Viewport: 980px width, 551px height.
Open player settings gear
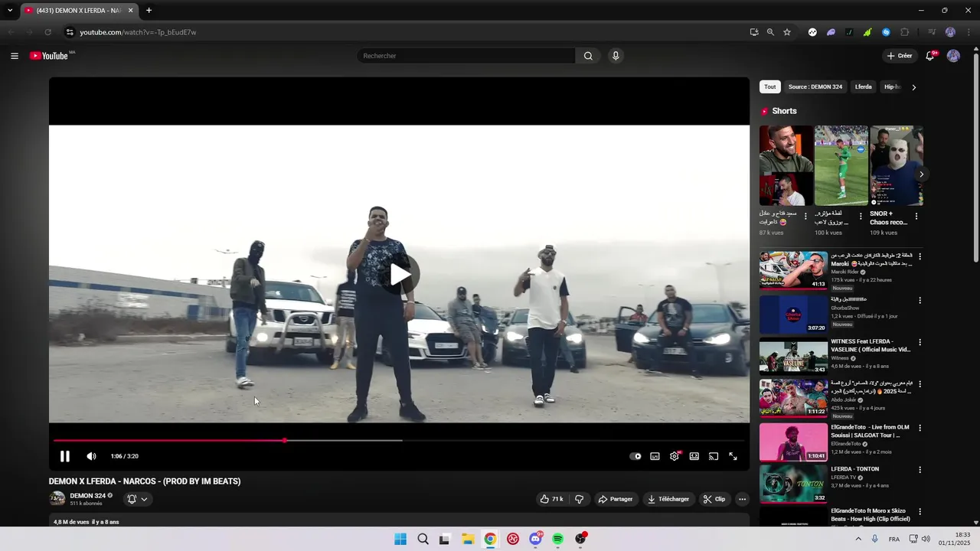pos(675,456)
